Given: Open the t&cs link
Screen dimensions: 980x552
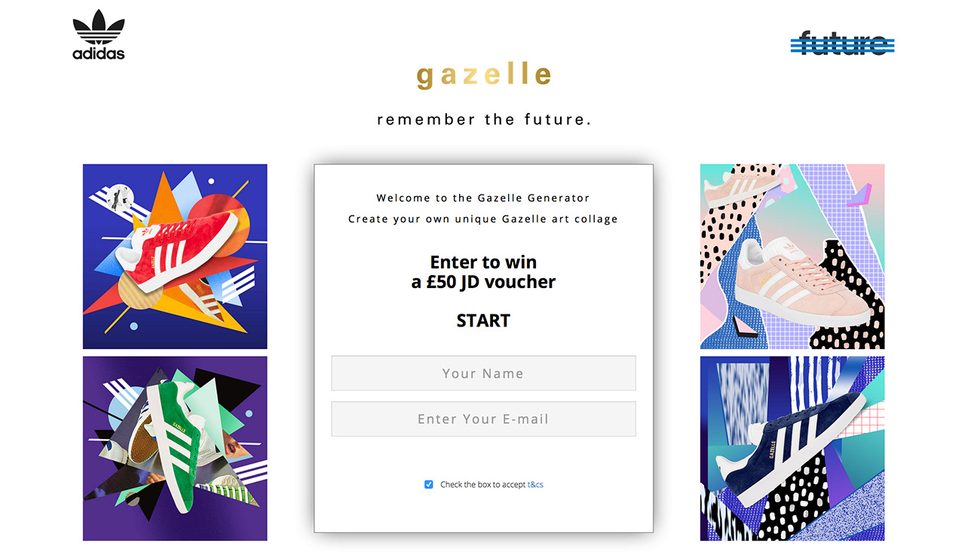Looking at the screenshot, I should [x=535, y=485].
